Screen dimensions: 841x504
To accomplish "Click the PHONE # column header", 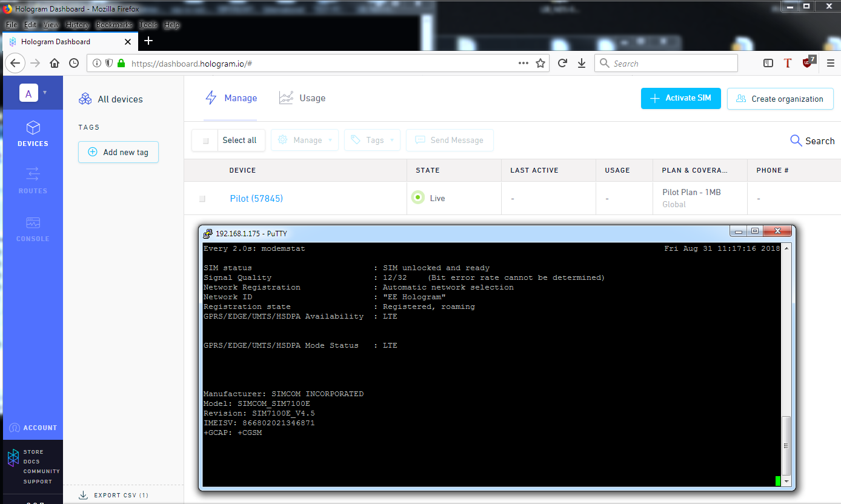I will point(773,170).
